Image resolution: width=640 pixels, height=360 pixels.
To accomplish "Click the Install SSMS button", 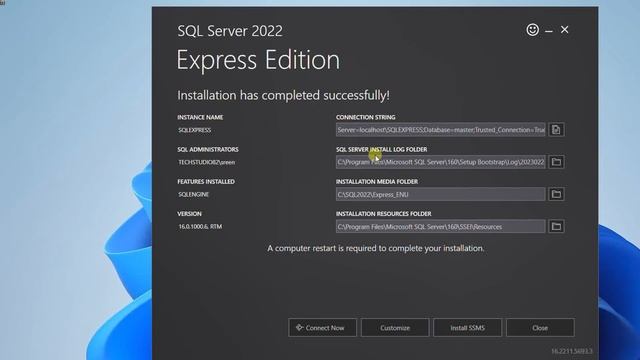I will coord(467,328).
